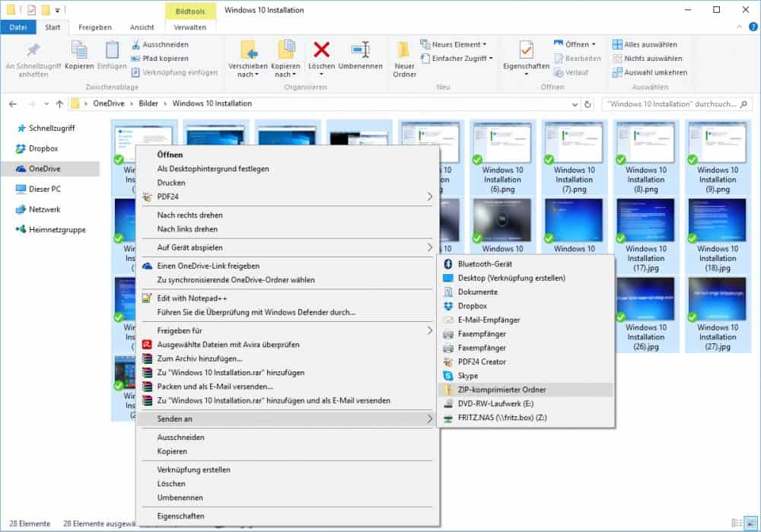
Task: Open the Verwalten tab under Bildtools
Action: tap(189, 27)
